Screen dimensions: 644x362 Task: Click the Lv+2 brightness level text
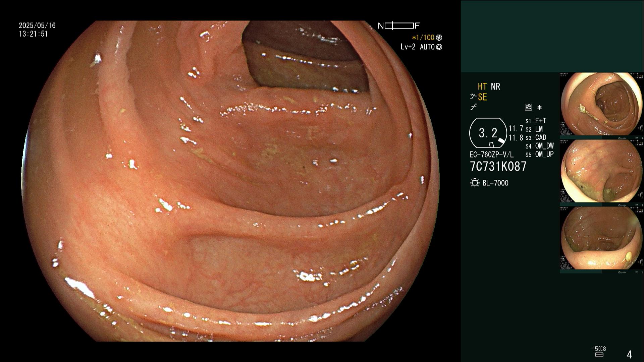tap(408, 47)
